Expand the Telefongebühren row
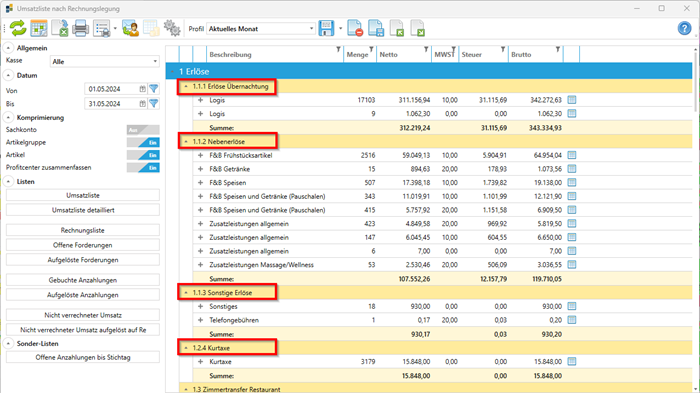Image resolution: width=700 pixels, height=393 pixels. point(200,320)
